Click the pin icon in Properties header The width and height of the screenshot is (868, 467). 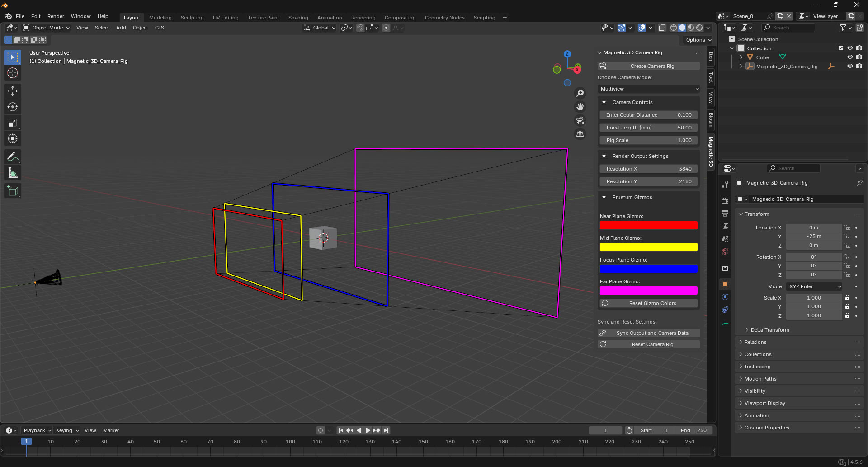coord(859,183)
